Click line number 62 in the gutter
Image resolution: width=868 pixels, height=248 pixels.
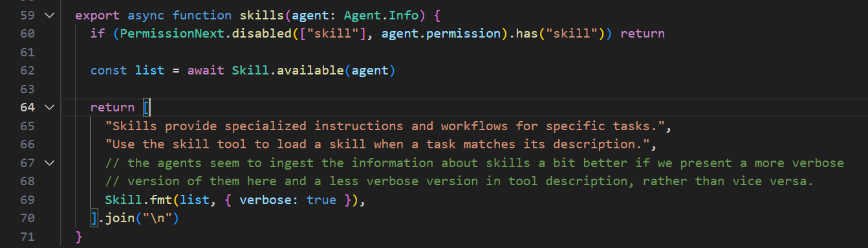click(27, 70)
